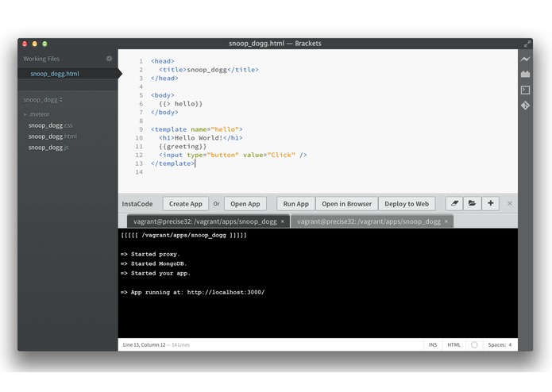Click the yellow minimize window button

click(34, 44)
